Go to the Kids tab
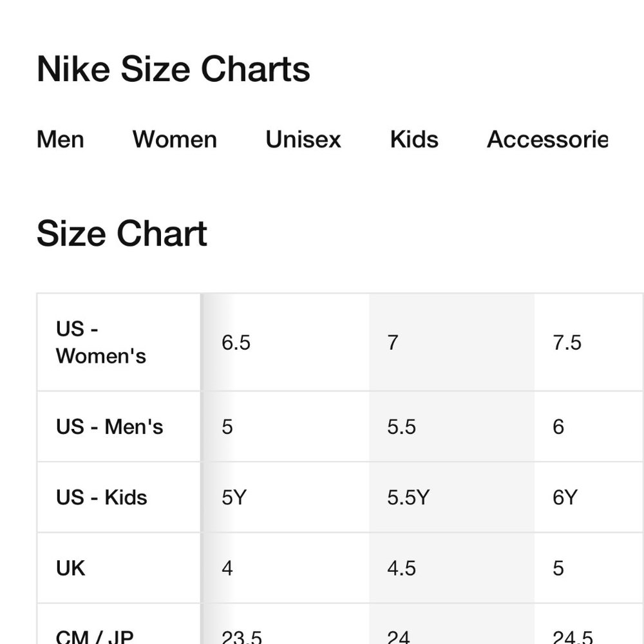The image size is (644, 644). [x=414, y=139]
